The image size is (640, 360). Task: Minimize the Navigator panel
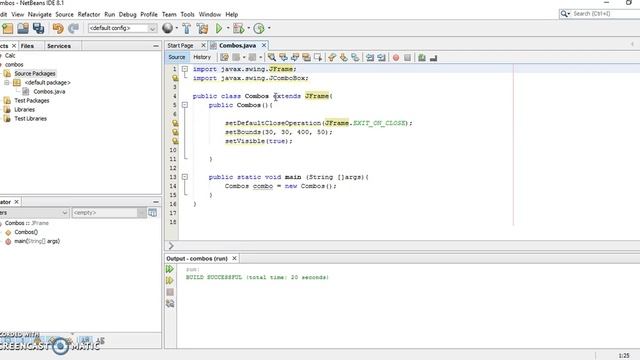point(156,202)
